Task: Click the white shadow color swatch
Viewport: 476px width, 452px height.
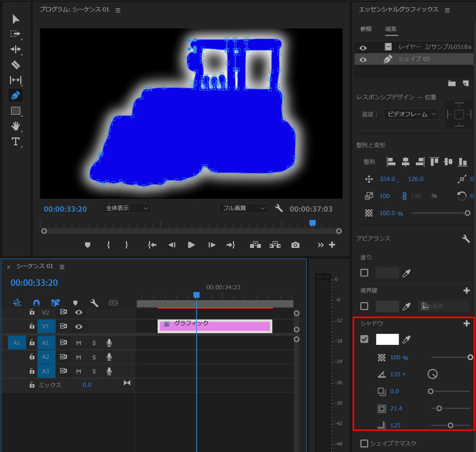Action: tap(387, 339)
